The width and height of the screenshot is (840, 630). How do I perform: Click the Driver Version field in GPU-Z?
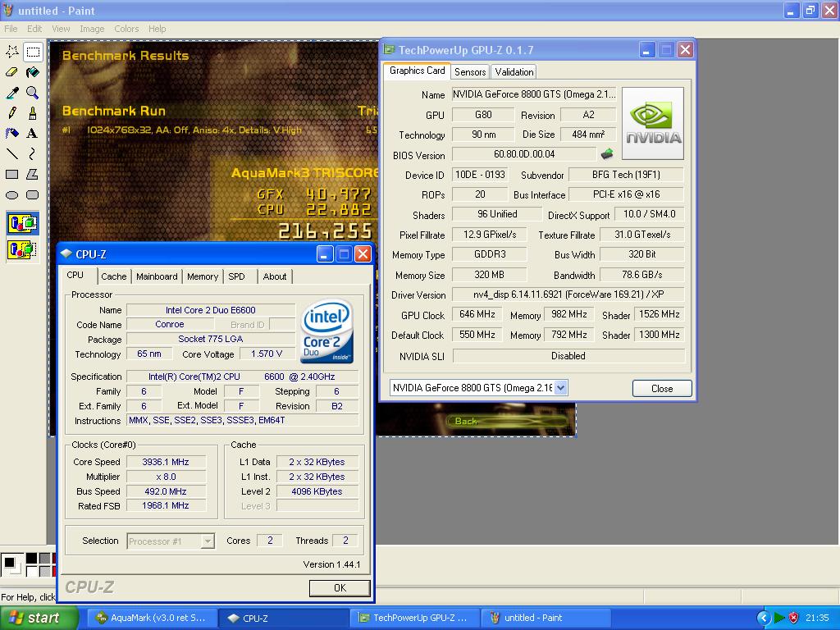coord(568,294)
